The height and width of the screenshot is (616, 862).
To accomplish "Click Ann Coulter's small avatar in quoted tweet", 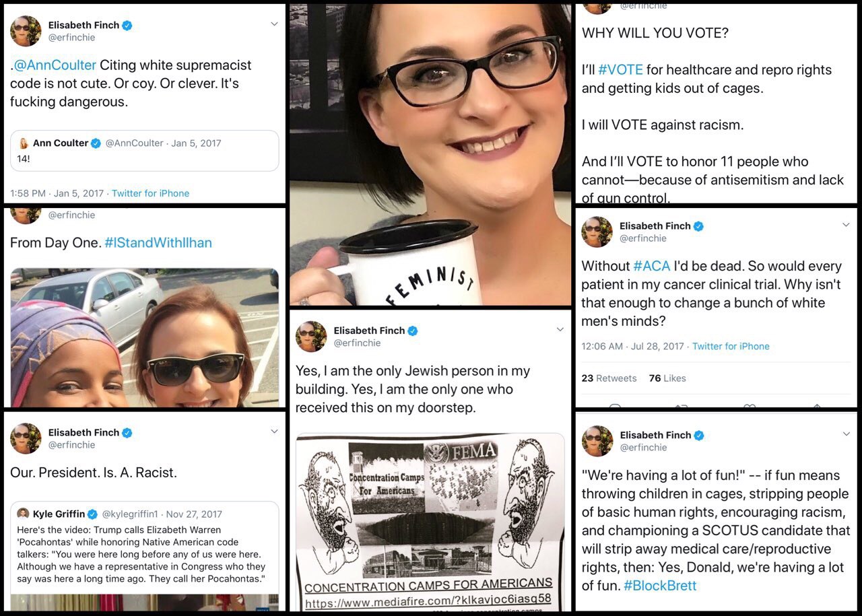I will tap(24, 143).
